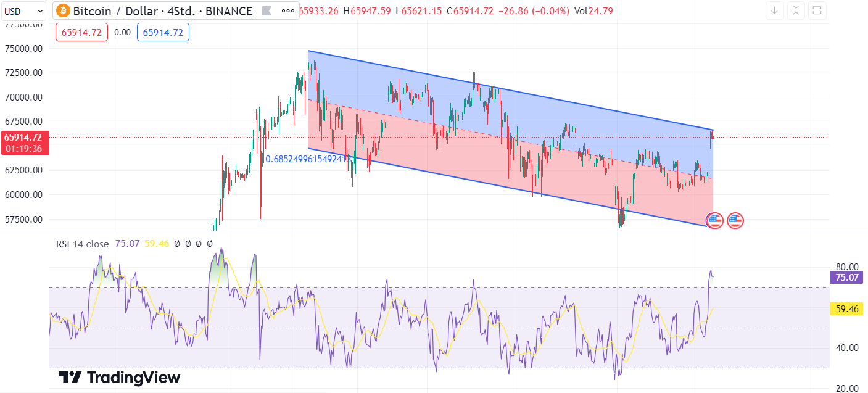The image size is (868, 393).
Task: Click the Vol 24.79 volume readout
Action: coord(593,10)
